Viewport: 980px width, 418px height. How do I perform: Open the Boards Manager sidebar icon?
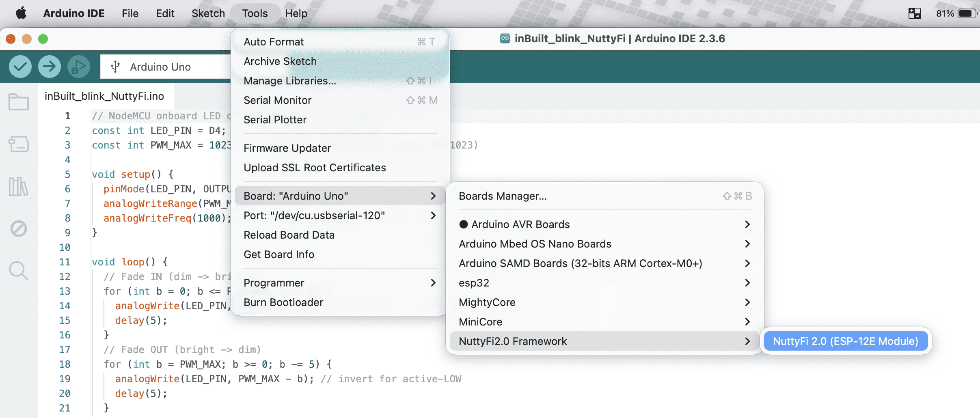[19, 144]
